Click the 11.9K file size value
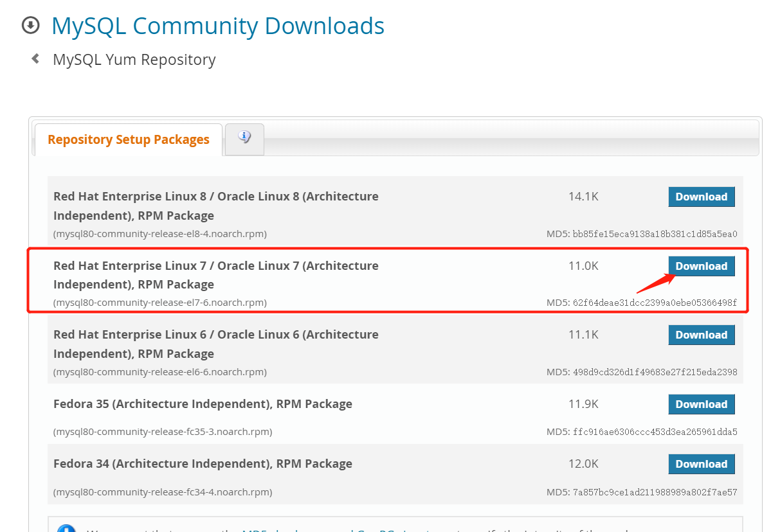Image resolution: width=780 pixels, height=532 pixels. [583, 404]
